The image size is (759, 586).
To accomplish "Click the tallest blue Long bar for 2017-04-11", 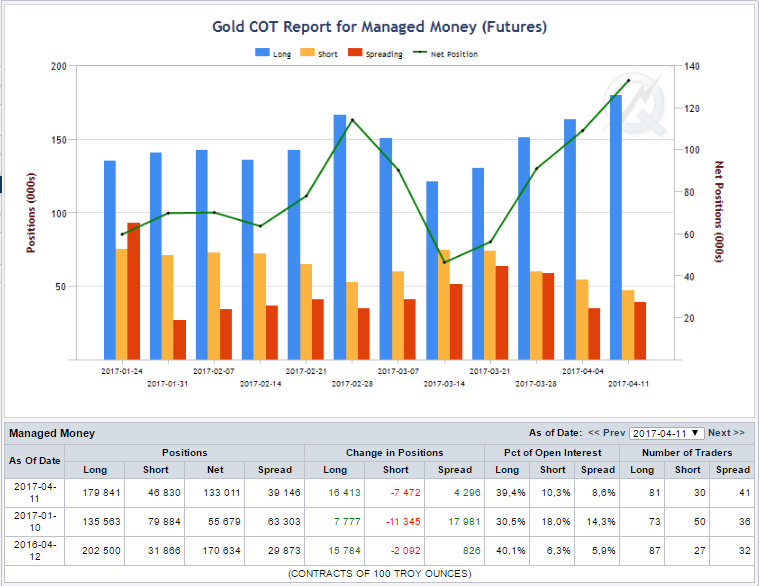I will [616, 227].
